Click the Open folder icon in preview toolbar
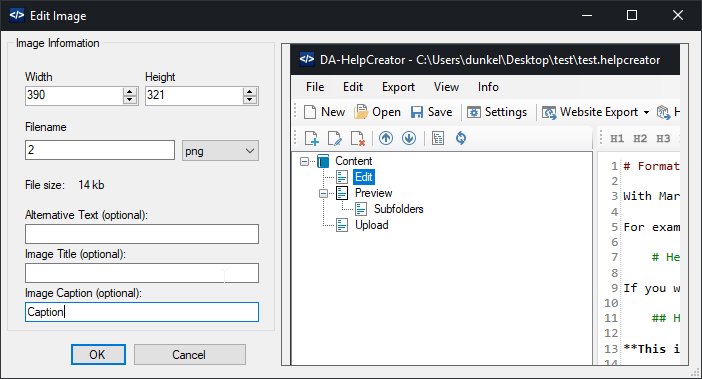The width and height of the screenshot is (702, 379). tap(361, 112)
